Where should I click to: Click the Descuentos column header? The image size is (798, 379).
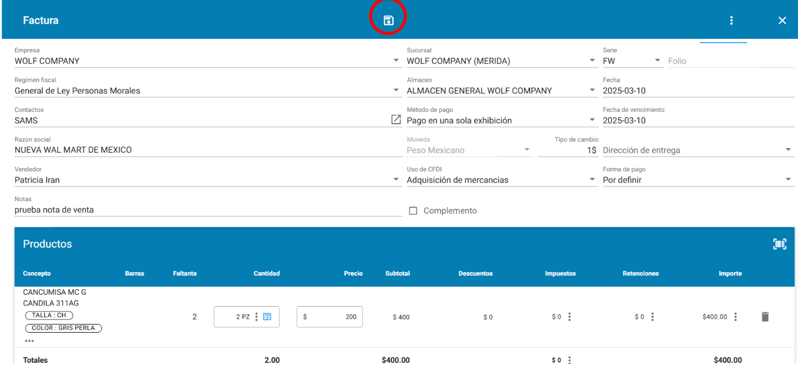pyautogui.click(x=475, y=274)
